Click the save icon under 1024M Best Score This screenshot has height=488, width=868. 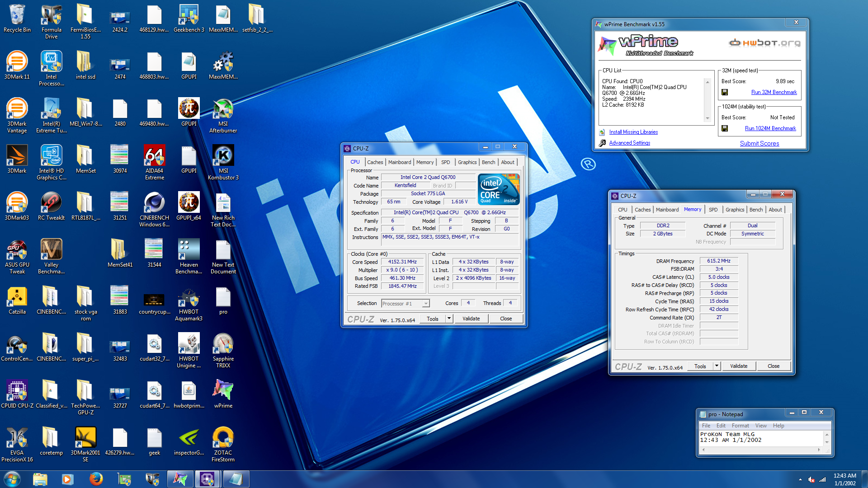[x=725, y=128]
